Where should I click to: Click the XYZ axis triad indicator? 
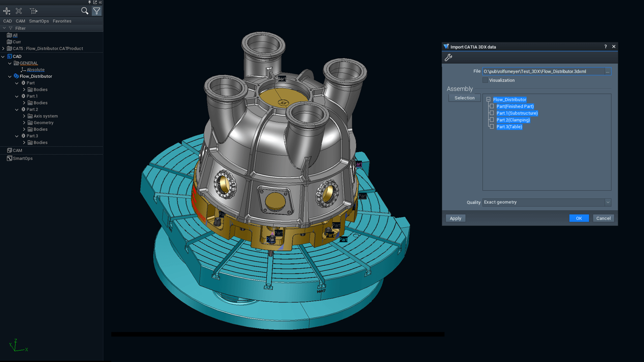pos(18,346)
